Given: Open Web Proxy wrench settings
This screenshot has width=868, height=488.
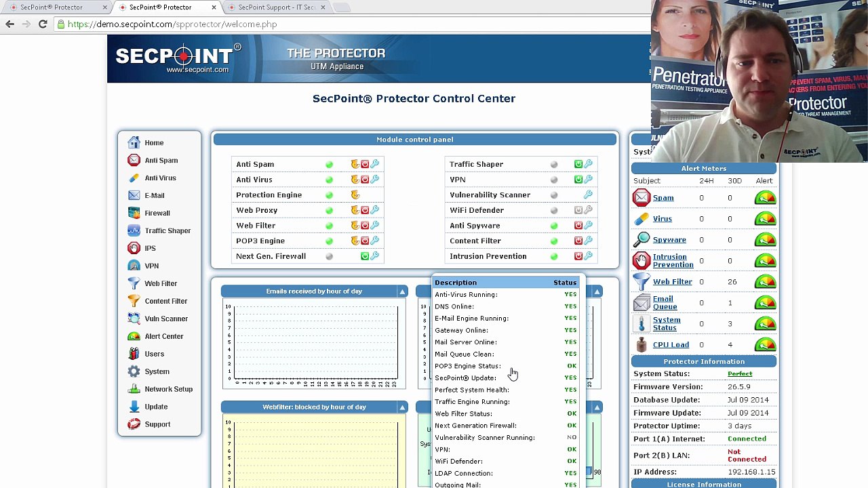Looking at the screenshot, I should click(375, 210).
